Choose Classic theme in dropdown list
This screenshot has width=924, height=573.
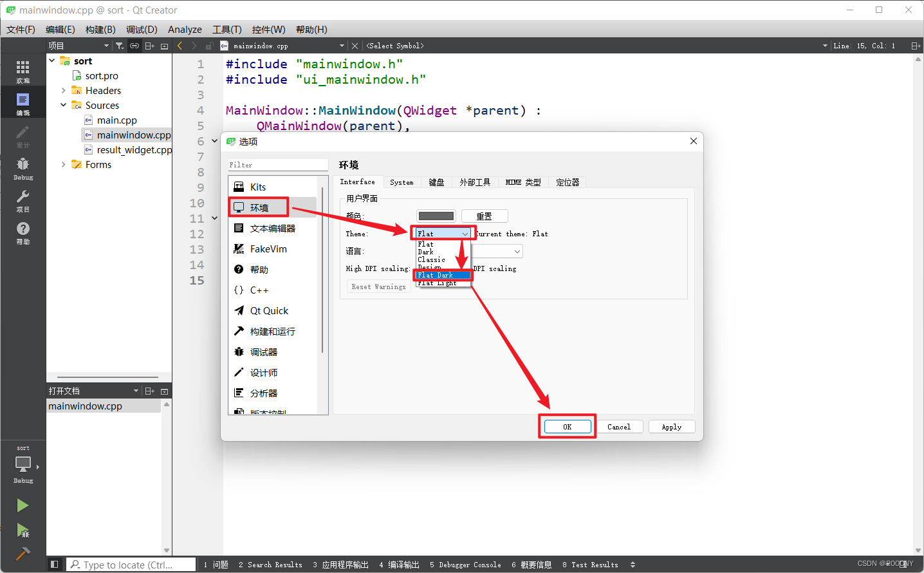coord(443,259)
